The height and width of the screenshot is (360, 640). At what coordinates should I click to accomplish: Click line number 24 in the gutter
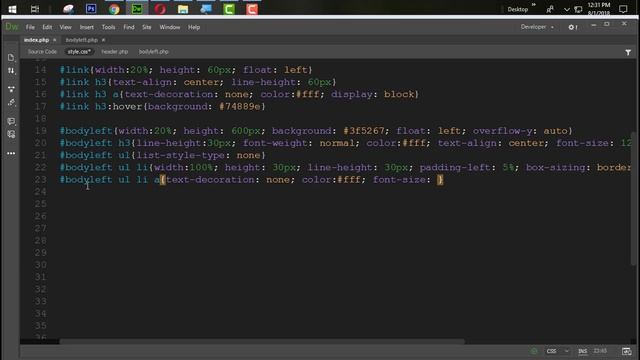[40, 192]
